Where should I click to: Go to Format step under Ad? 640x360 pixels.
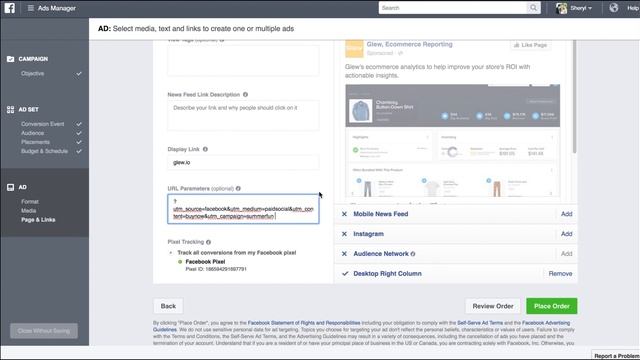pos(30,202)
